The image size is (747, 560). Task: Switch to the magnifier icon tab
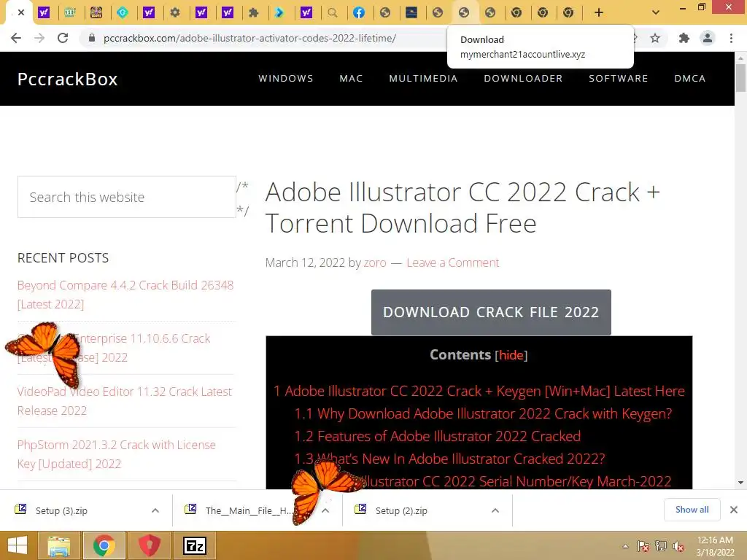[x=333, y=12]
